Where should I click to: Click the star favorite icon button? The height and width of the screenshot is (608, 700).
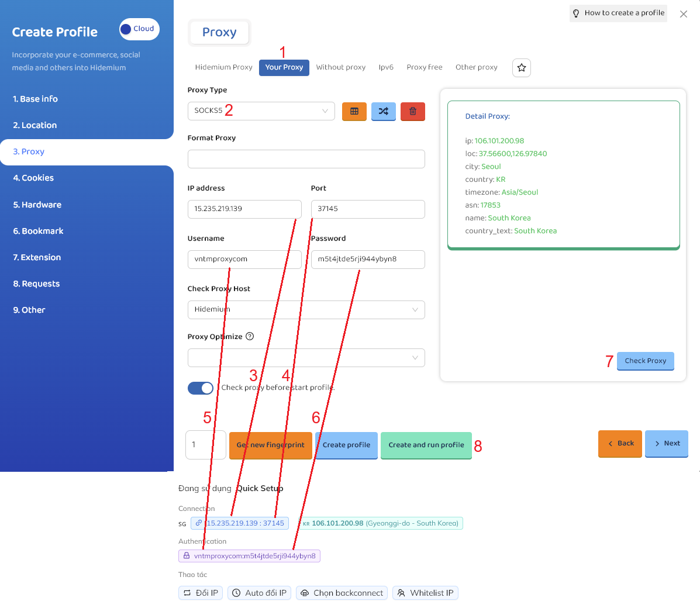[x=521, y=68]
